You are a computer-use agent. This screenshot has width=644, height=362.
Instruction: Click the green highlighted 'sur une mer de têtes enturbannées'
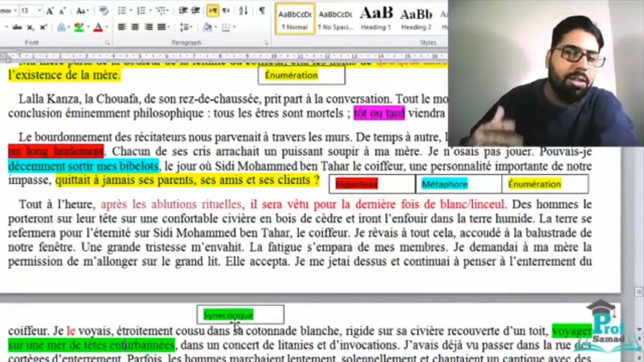point(92,345)
